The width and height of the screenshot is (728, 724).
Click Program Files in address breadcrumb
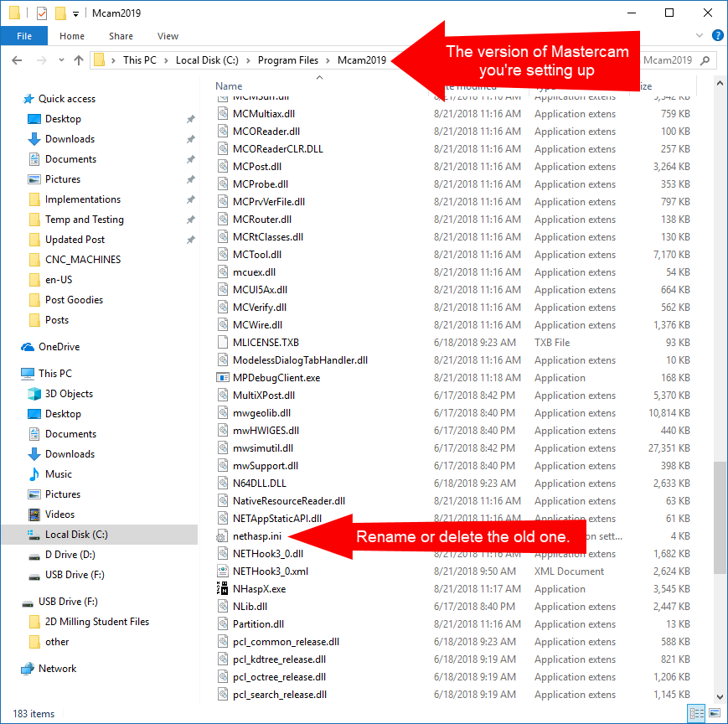pyautogui.click(x=288, y=60)
